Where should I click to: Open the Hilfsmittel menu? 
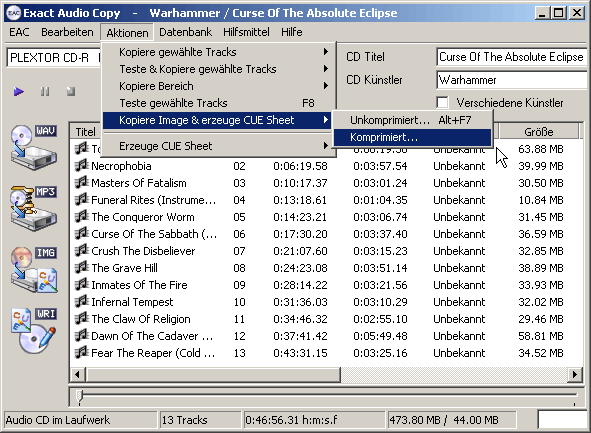[x=246, y=32]
